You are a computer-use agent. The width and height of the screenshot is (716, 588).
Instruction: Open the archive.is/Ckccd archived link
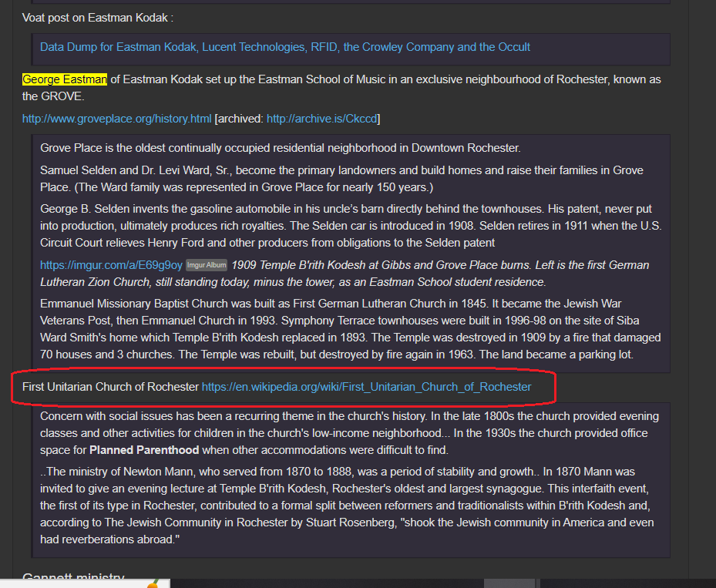[x=322, y=119]
